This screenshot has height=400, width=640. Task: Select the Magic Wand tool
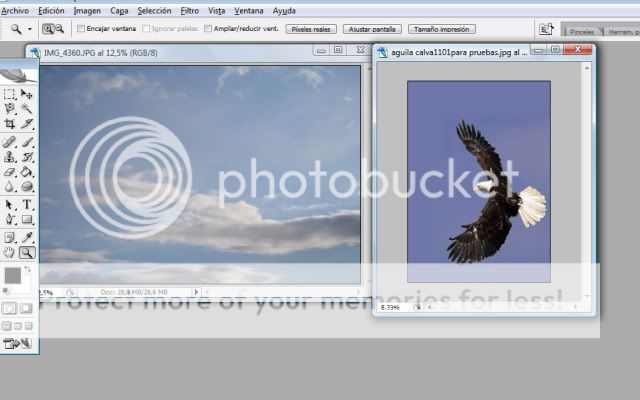27,109
